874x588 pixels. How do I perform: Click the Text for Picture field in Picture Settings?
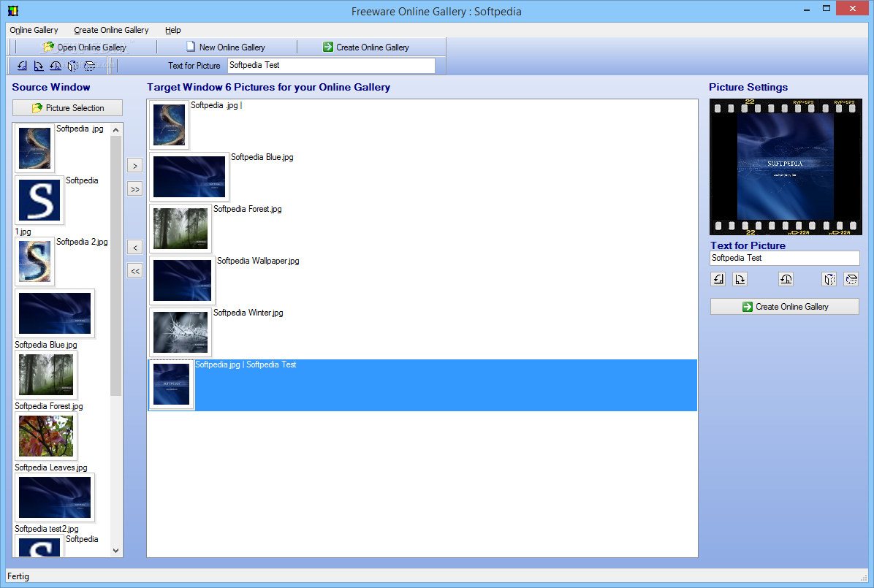point(785,258)
